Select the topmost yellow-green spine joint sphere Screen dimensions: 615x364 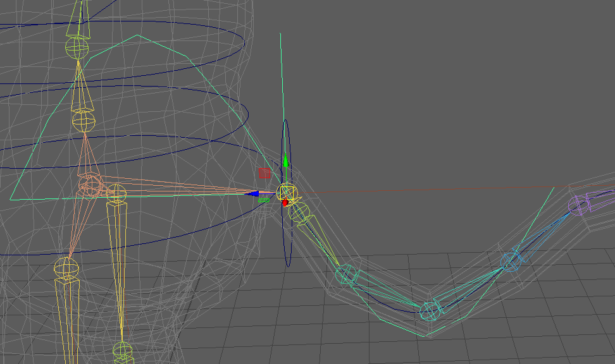tap(77, 48)
